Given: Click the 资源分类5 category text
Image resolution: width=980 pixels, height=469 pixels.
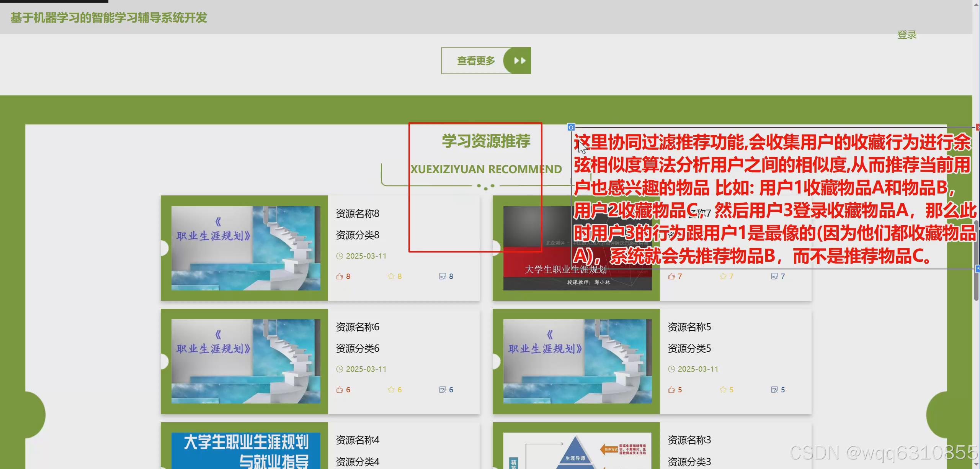Looking at the screenshot, I should point(689,348).
